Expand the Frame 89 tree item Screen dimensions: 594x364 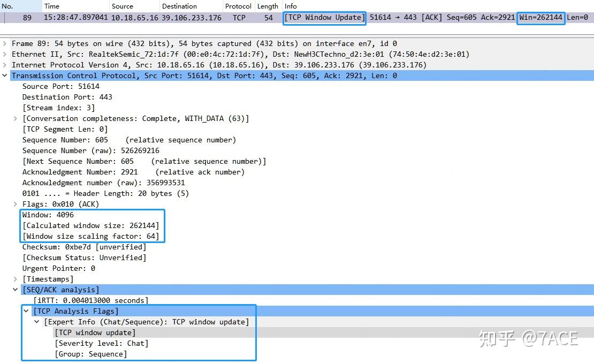click(x=4, y=43)
